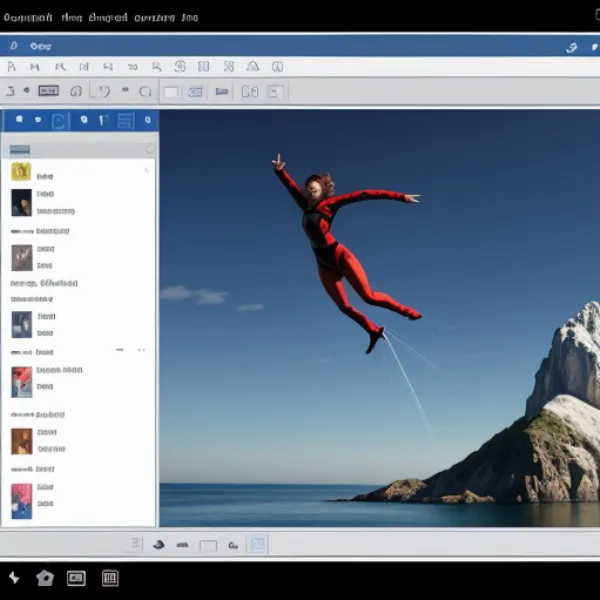
Task: Toggle the list view icon in the panel header
Action: point(125,121)
